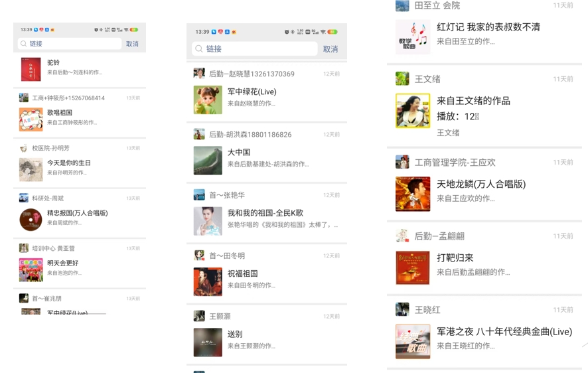Open 天地龙鳞(万人合唱版) shared link
Viewport: 588px width, 373px height.
tap(484, 194)
